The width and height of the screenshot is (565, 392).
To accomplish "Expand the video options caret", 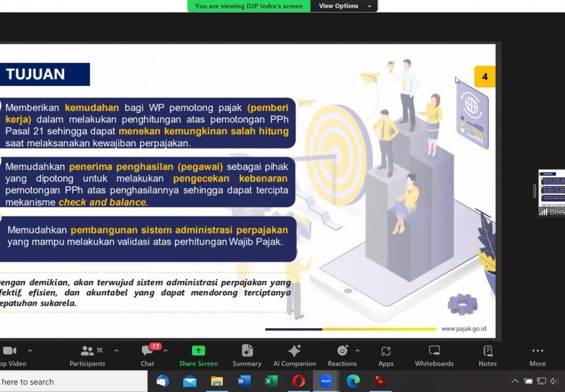I will 30,351.
